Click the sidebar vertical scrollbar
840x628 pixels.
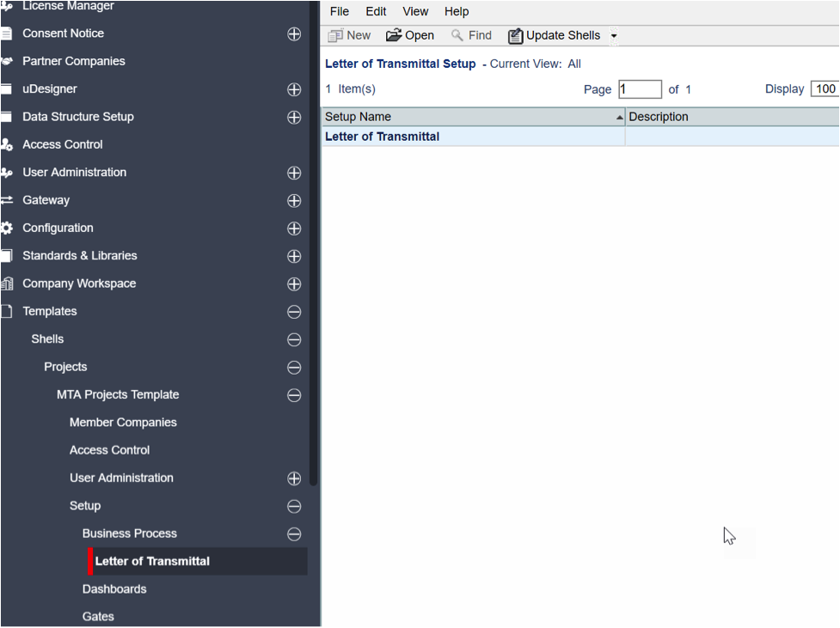click(314, 244)
